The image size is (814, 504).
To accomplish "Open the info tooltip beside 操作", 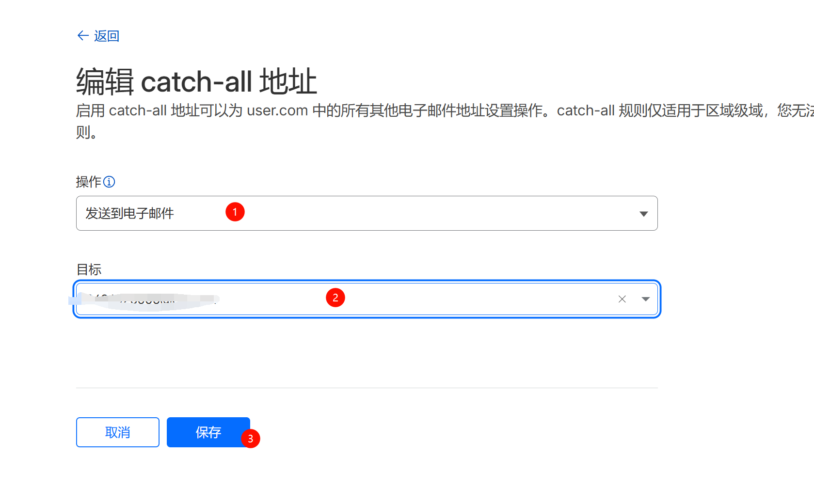I will coord(109,182).
